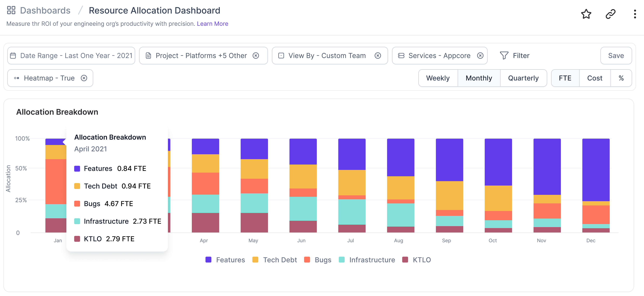
Task: Select the FTE unit tab
Action: tap(565, 78)
